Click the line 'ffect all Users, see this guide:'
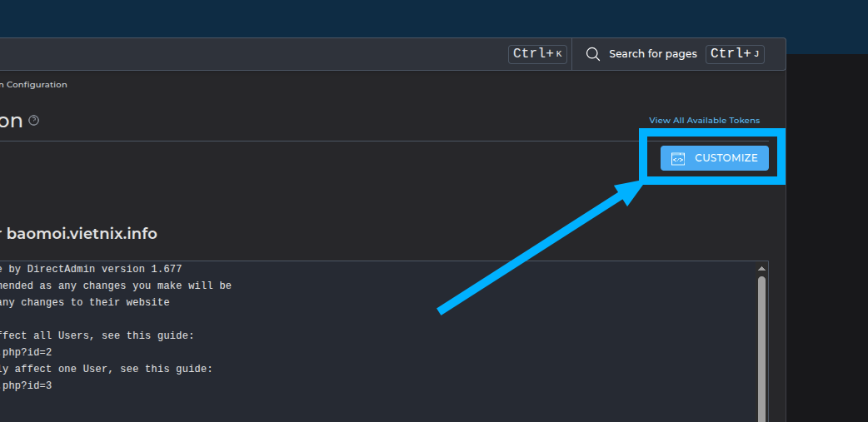The width and height of the screenshot is (868, 422). point(97,335)
